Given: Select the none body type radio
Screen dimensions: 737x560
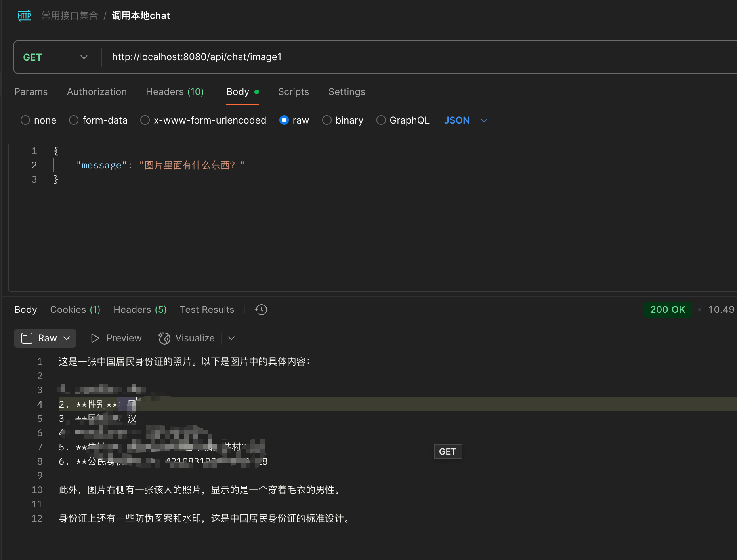Looking at the screenshot, I should [x=25, y=120].
